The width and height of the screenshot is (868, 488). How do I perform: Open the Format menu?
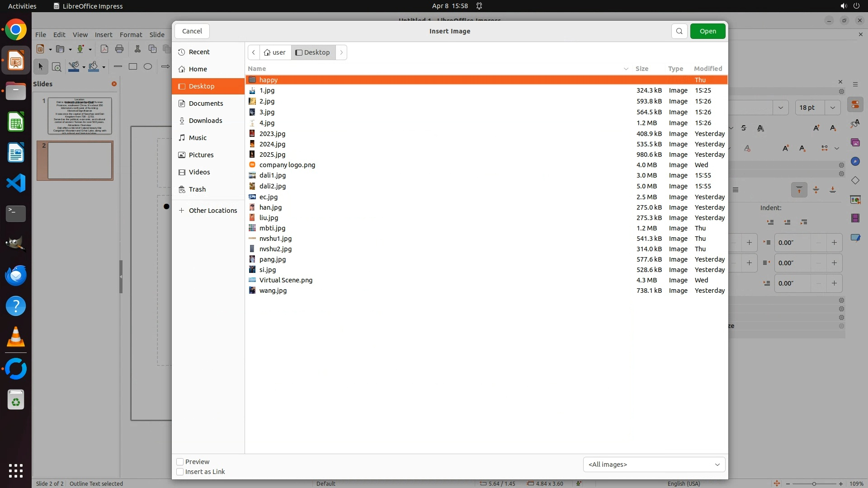pos(131,35)
